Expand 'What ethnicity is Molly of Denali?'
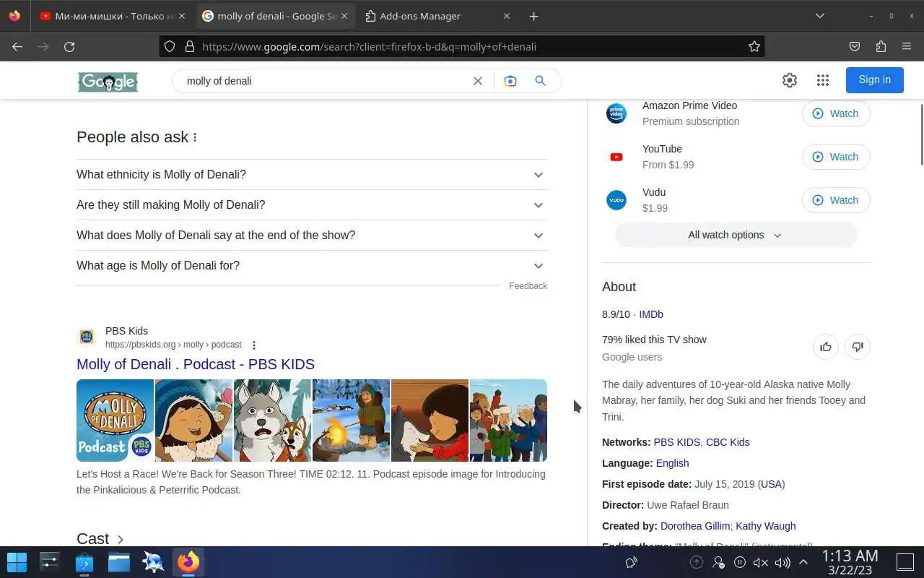The width and height of the screenshot is (924, 578). pyautogui.click(x=312, y=175)
